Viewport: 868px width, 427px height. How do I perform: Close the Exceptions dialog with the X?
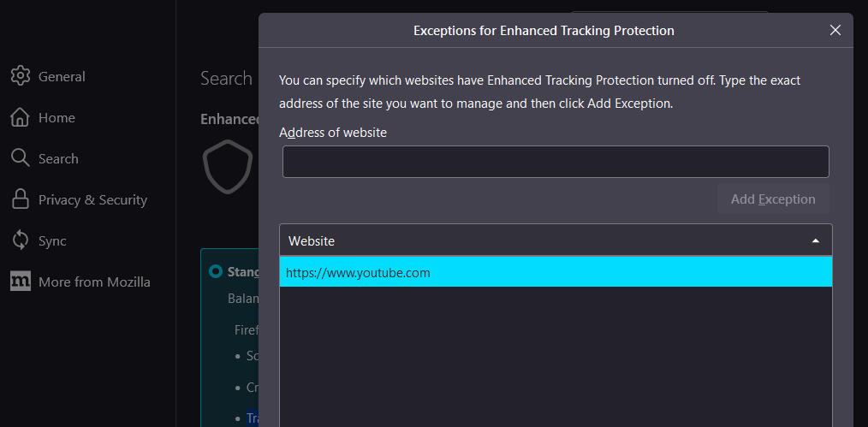835,31
